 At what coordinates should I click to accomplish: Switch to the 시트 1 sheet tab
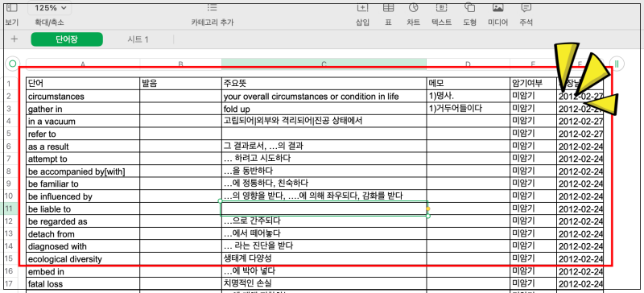(x=138, y=39)
